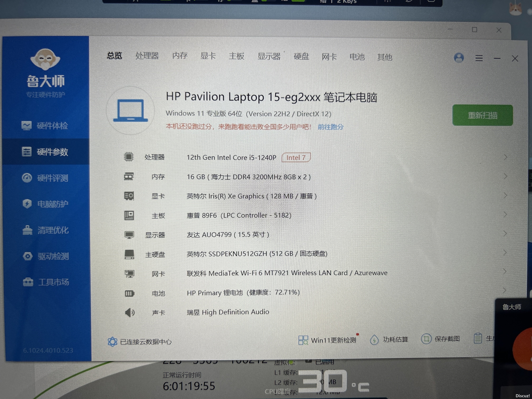532x399 pixels.
Task: Click the laptop computer icon
Action: 131,111
